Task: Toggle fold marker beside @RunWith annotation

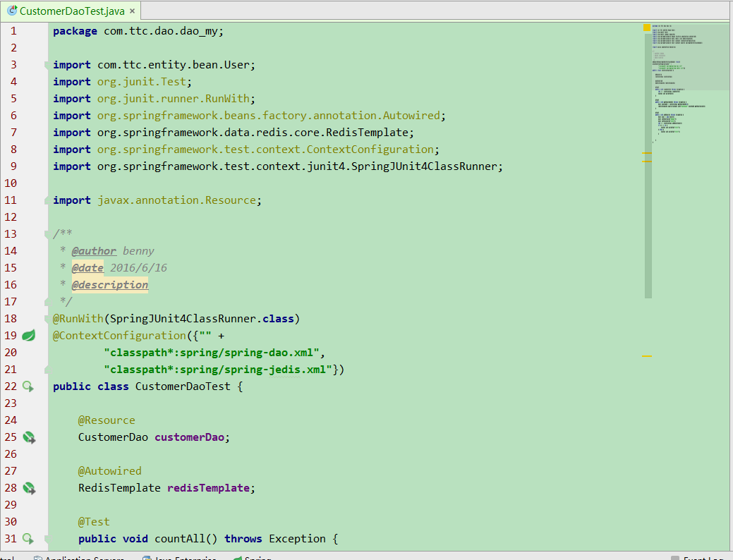Action: click(x=47, y=319)
